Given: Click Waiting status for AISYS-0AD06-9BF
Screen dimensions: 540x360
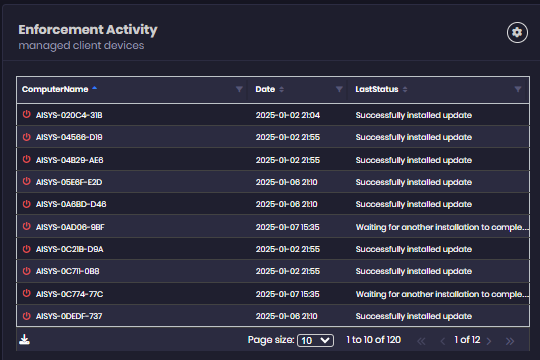Looking at the screenshot, I should (442, 227).
